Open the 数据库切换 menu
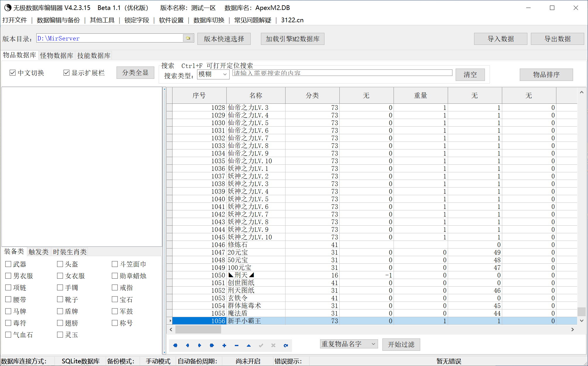Screen dimensions: 588x366 [209, 20]
